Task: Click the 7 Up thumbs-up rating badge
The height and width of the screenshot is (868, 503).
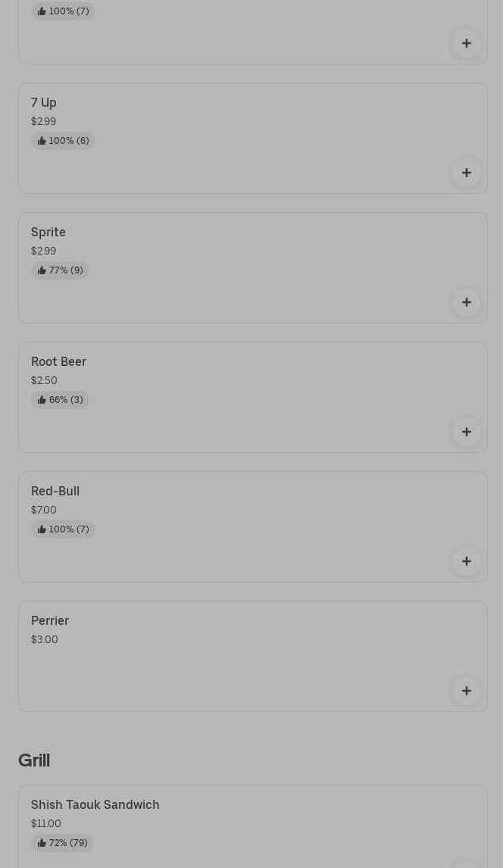Action: coord(63,141)
